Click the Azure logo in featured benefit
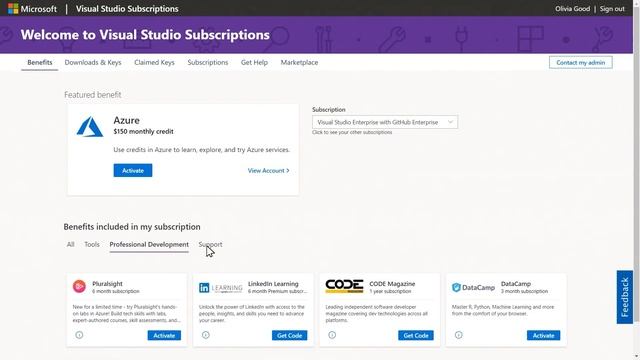The image size is (640, 360). click(90, 127)
